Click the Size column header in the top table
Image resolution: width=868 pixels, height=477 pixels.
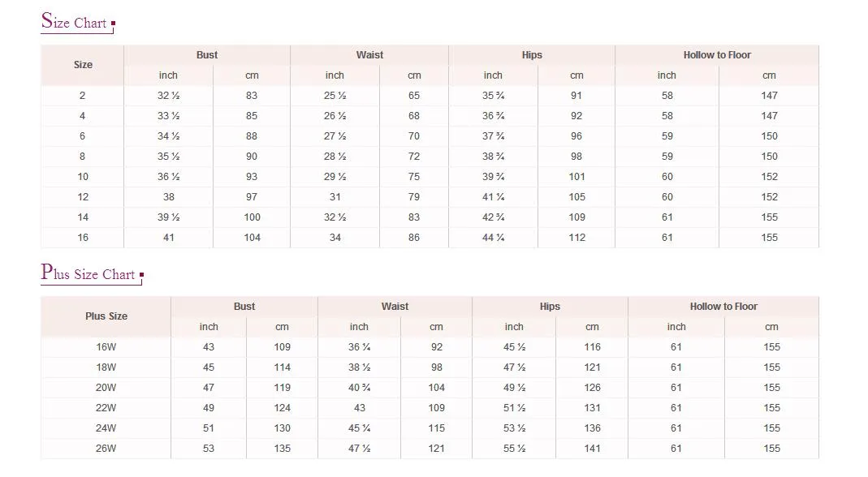(83, 65)
